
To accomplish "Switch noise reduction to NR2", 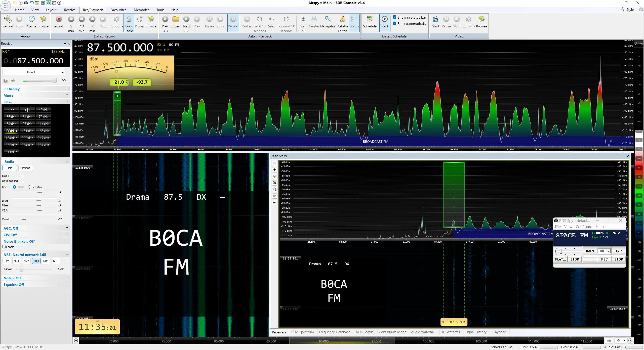I will (x=26, y=261).
